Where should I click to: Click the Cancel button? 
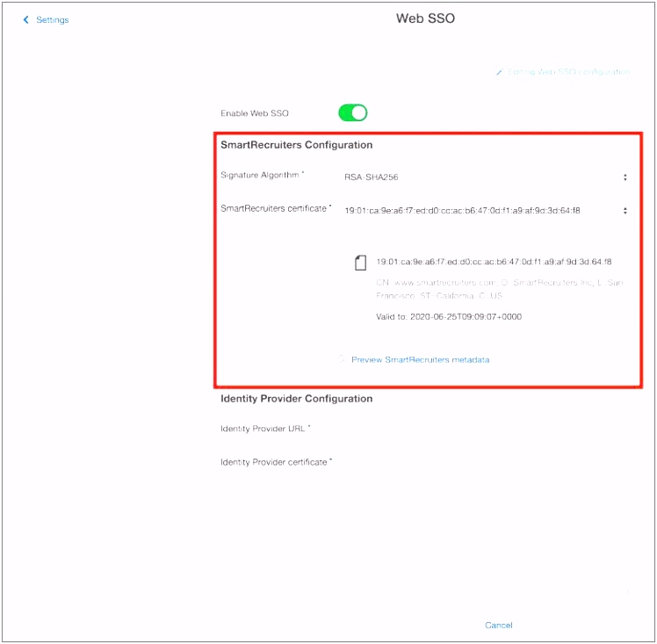pyautogui.click(x=499, y=626)
